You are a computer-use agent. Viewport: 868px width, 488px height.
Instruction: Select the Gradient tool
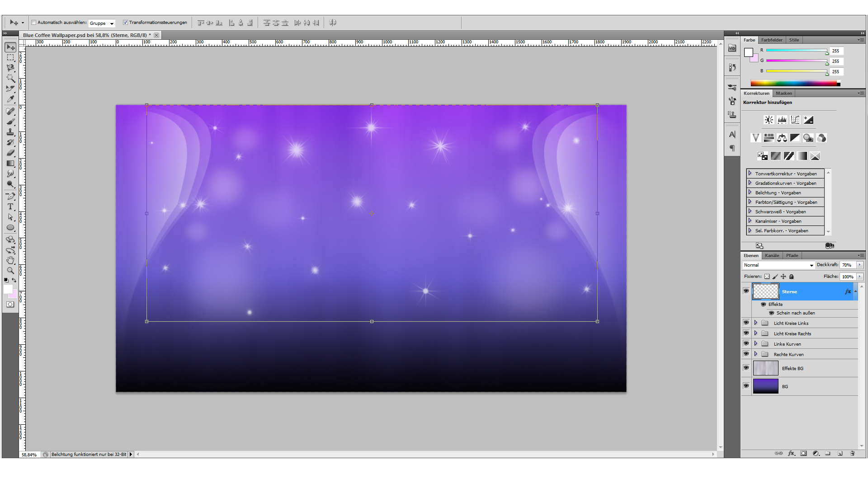(x=10, y=163)
